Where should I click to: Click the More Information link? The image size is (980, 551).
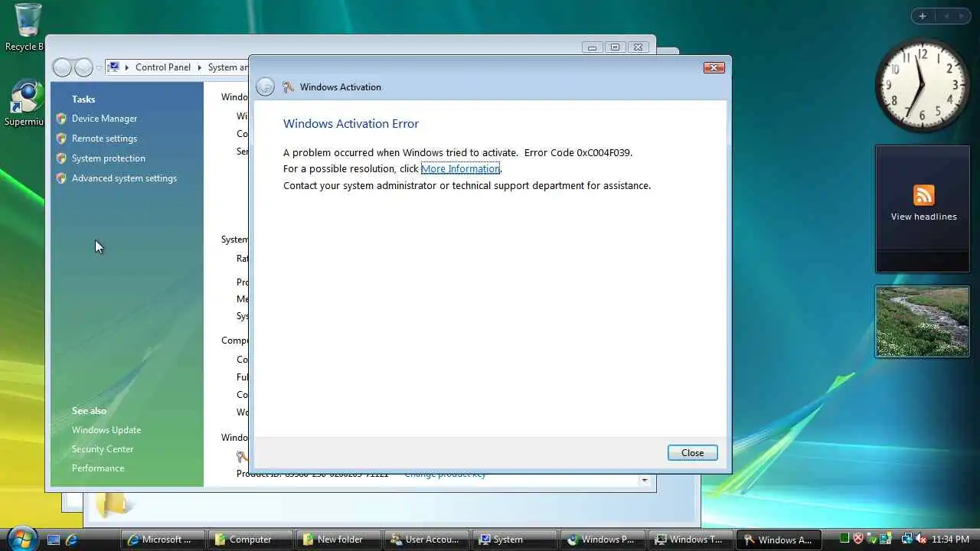460,168
